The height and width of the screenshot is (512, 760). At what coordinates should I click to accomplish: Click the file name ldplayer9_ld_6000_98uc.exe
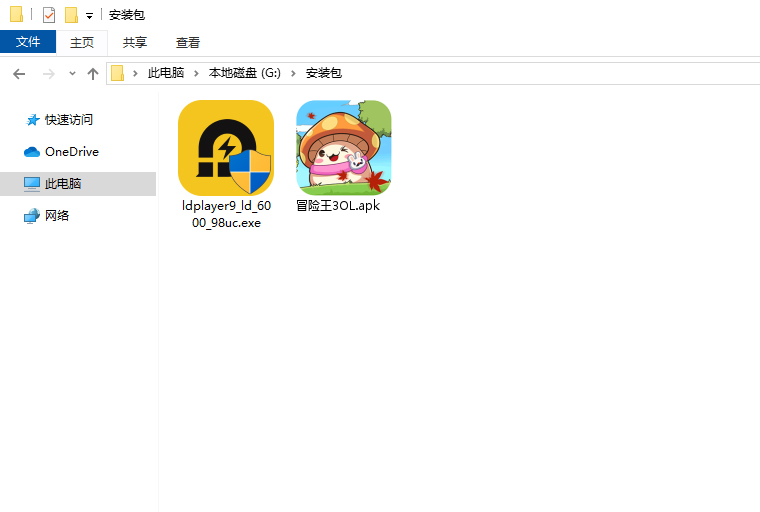(x=226, y=214)
